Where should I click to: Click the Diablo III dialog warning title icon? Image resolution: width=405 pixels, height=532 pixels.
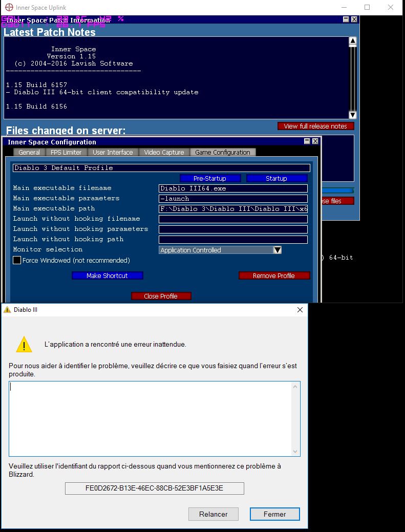coord(7,310)
